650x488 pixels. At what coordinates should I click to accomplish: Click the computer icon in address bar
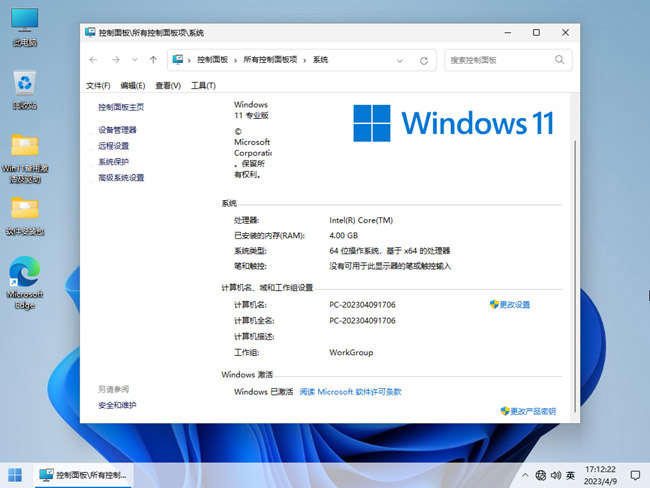[178, 60]
